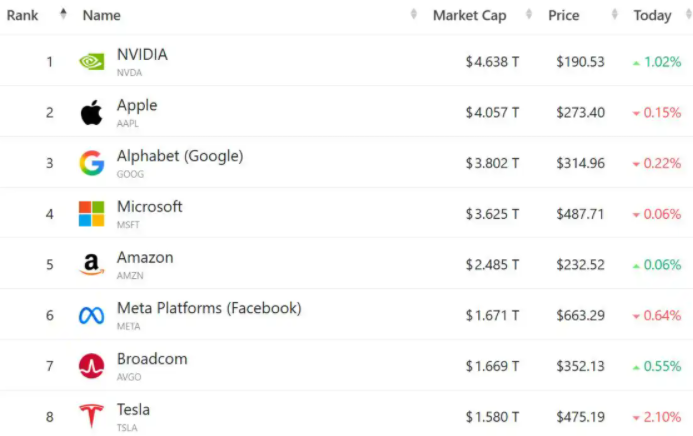Click the Tesla logo icon
Image resolution: width=693 pixels, height=436 pixels.
click(91, 417)
